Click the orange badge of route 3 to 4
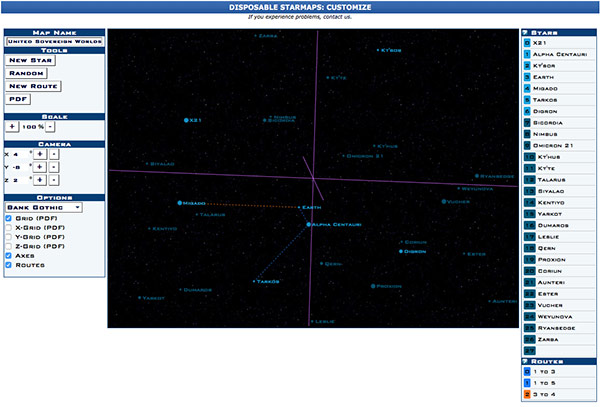Image resolution: width=600 pixels, height=407 pixels. 527,394
